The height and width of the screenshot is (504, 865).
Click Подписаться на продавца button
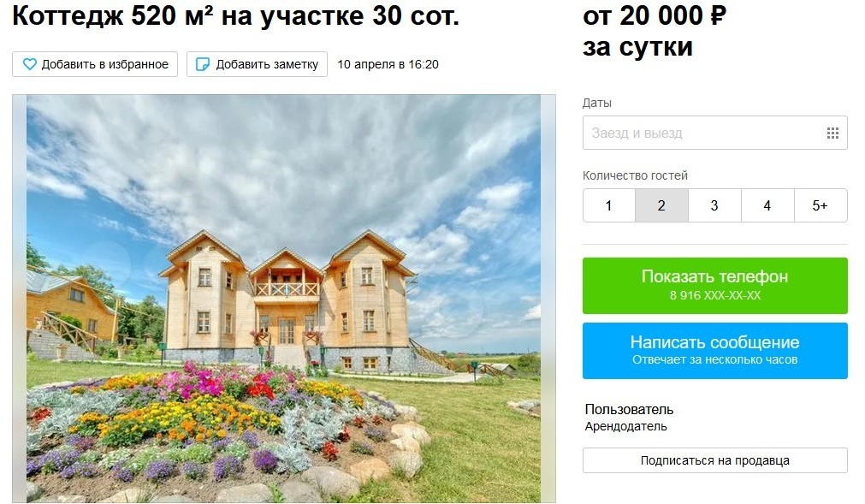715,460
